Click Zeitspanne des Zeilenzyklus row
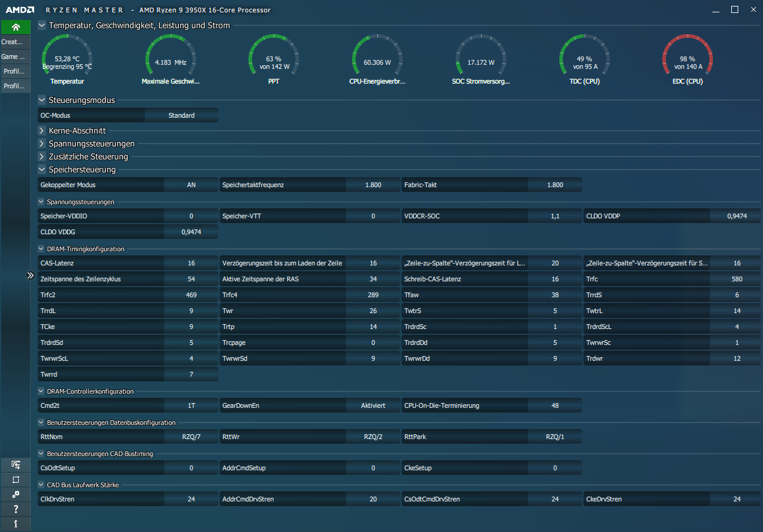This screenshot has height=532, width=763. [128, 279]
